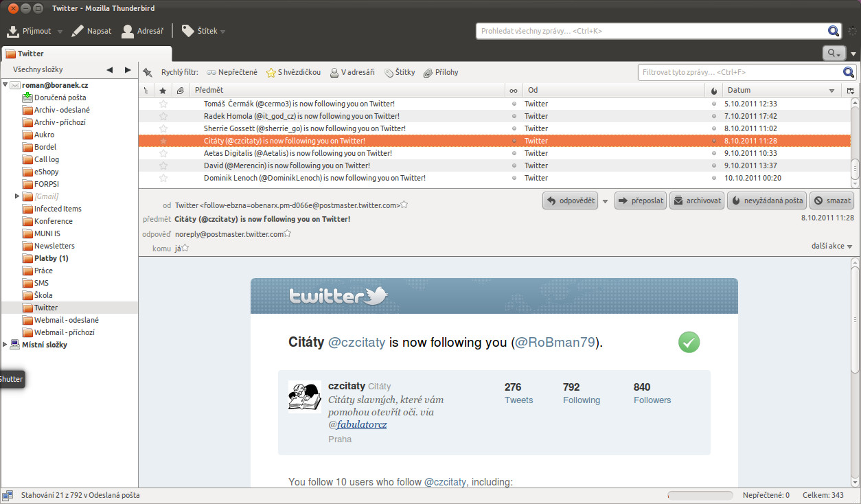Star the Tomáš Čermák message
The height and width of the screenshot is (504, 861).
tap(163, 104)
